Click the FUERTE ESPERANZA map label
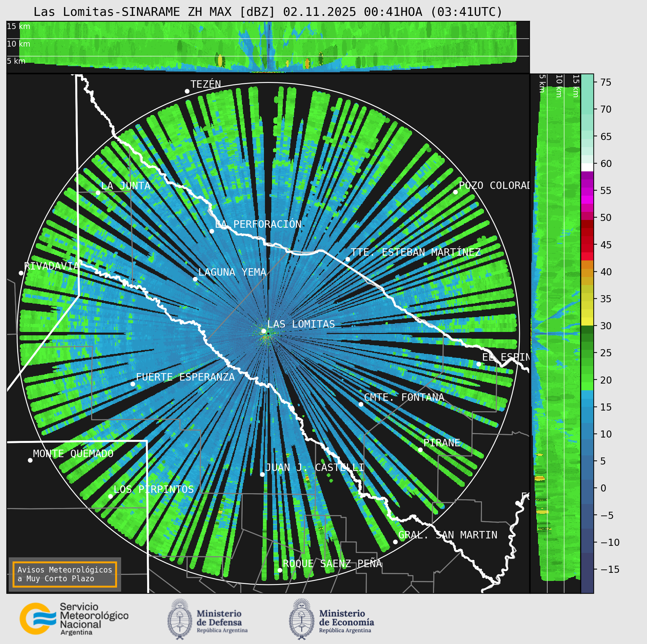 point(185,377)
